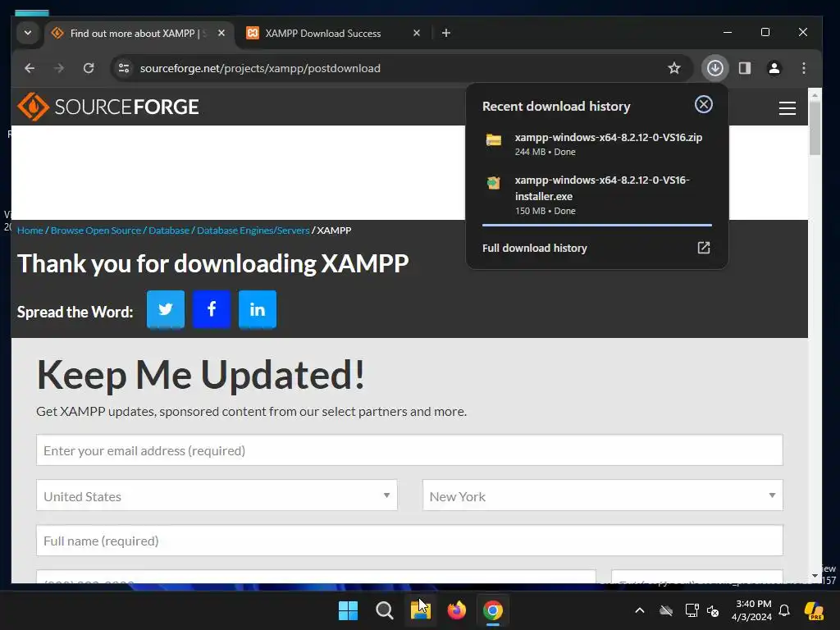Click the SourceForge logo
The width and height of the screenshot is (840, 630).
tap(108, 107)
